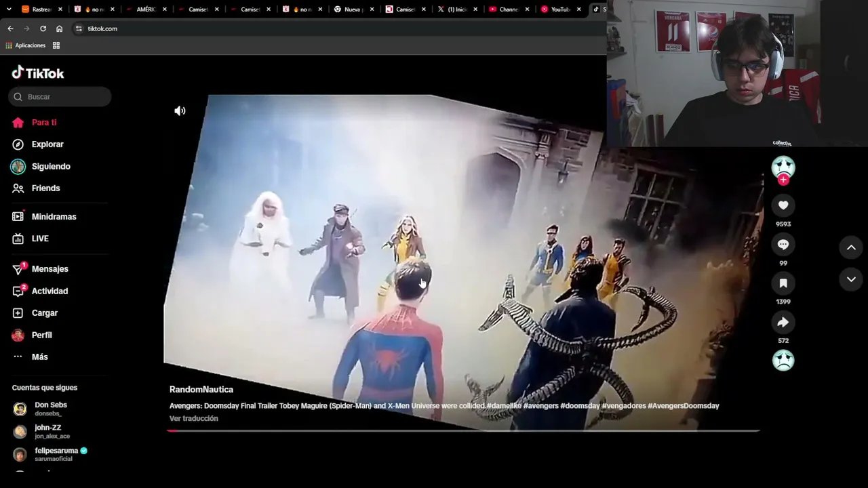This screenshot has height=488, width=868.
Task: Open the #avengers hashtag
Action: coord(540,406)
